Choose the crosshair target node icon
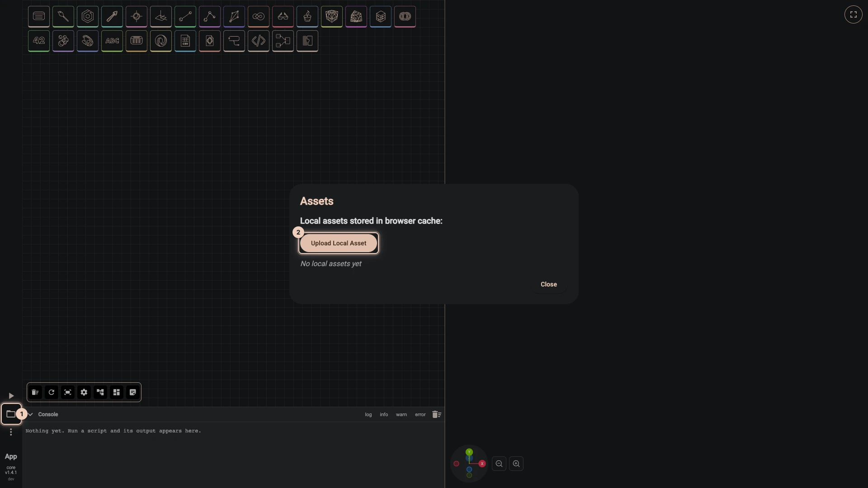Screen dimensions: 868x488 (x=137, y=17)
